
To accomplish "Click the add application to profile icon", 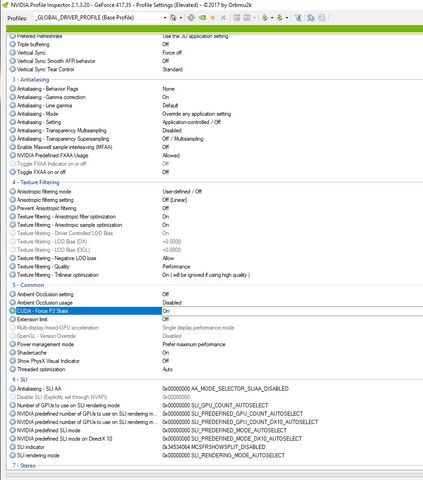I will point(236,18).
